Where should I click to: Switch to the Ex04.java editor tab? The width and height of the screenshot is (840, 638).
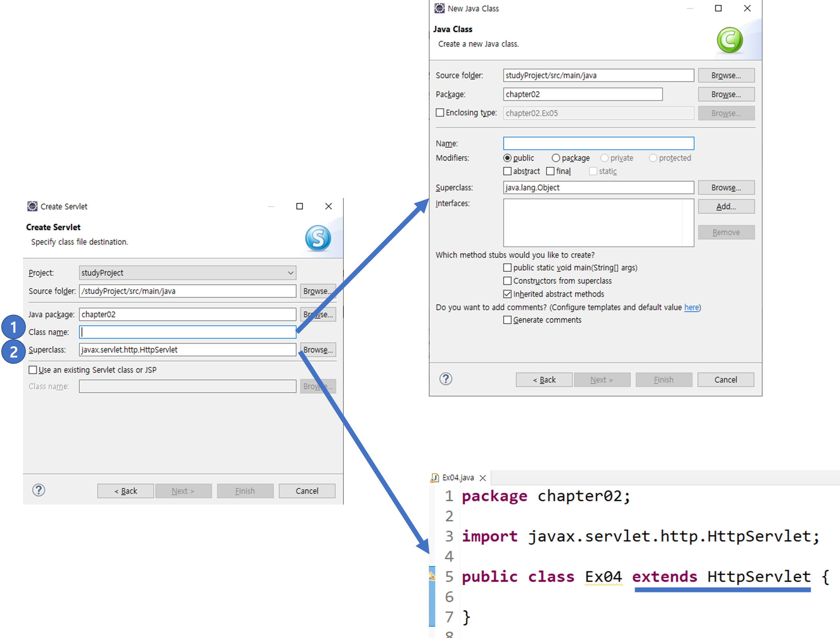pos(458,478)
